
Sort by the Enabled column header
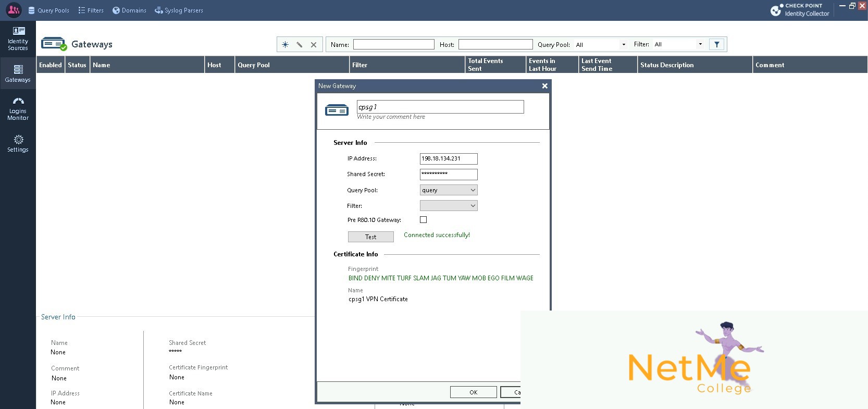tap(51, 65)
